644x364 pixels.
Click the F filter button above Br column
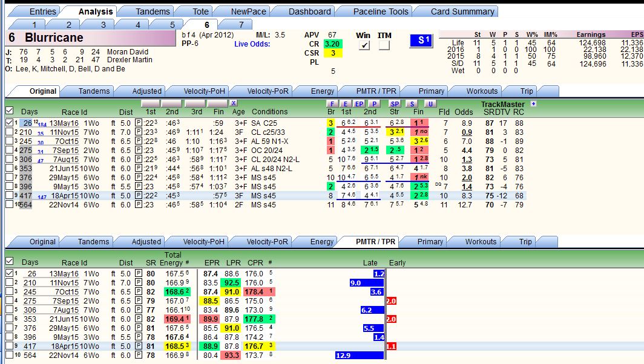(x=332, y=104)
